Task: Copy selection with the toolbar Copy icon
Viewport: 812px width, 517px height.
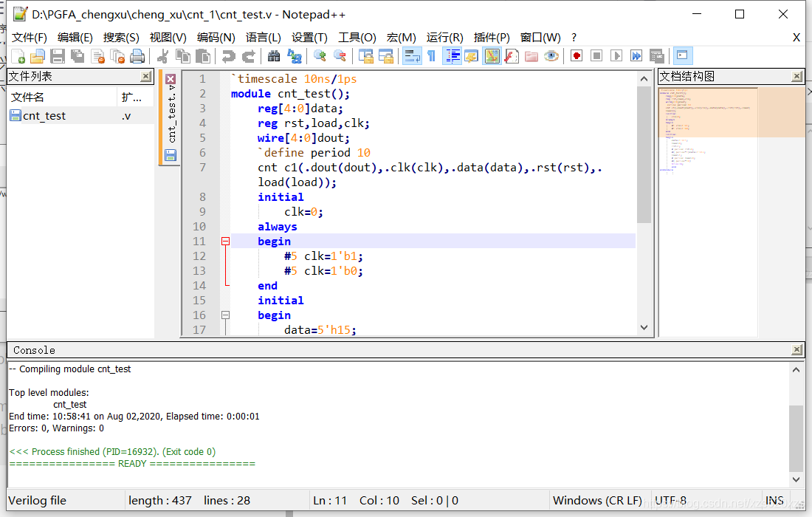Action: pos(183,56)
